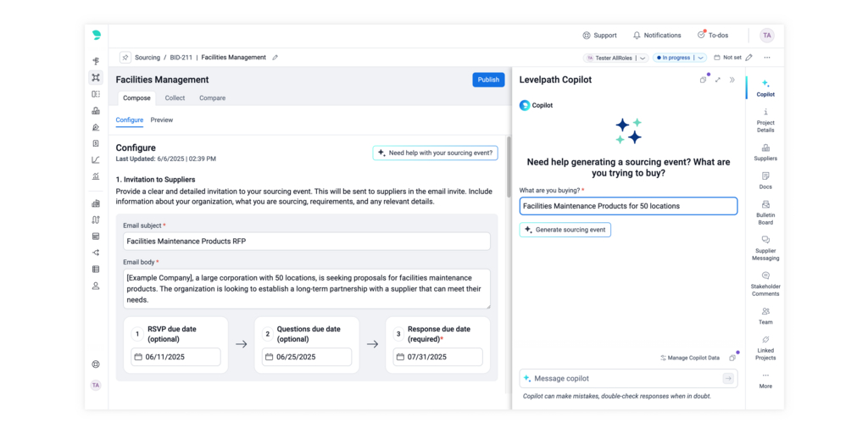Image resolution: width=868 pixels, height=434 pixels.
Task: Open Stakeholder Comments panel
Action: click(765, 284)
